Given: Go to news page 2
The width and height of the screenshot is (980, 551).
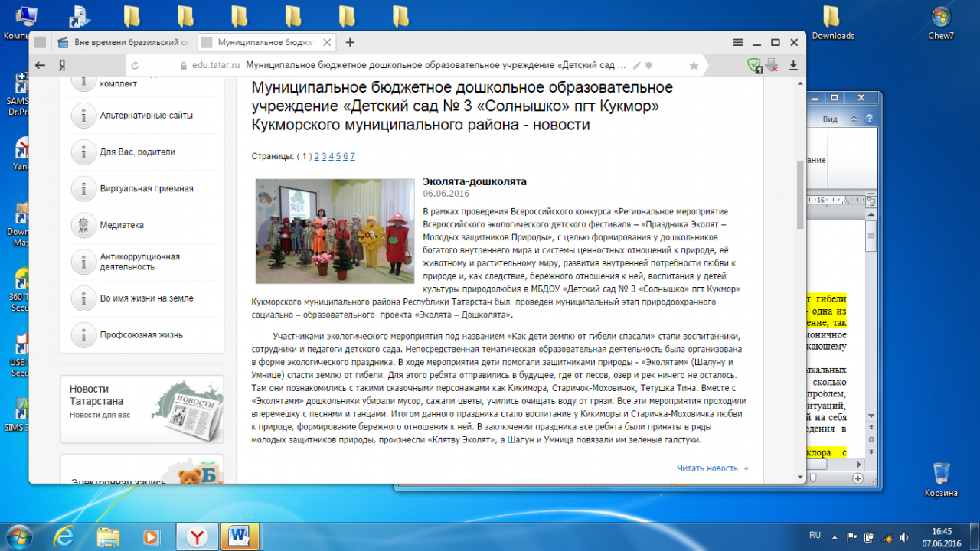Looking at the screenshot, I should coord(316,156).
